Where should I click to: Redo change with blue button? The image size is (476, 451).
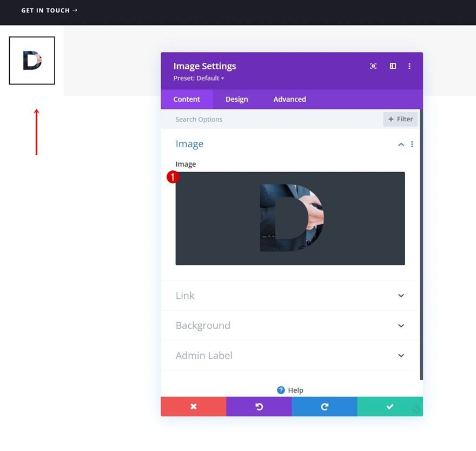(x=325, y=406)
